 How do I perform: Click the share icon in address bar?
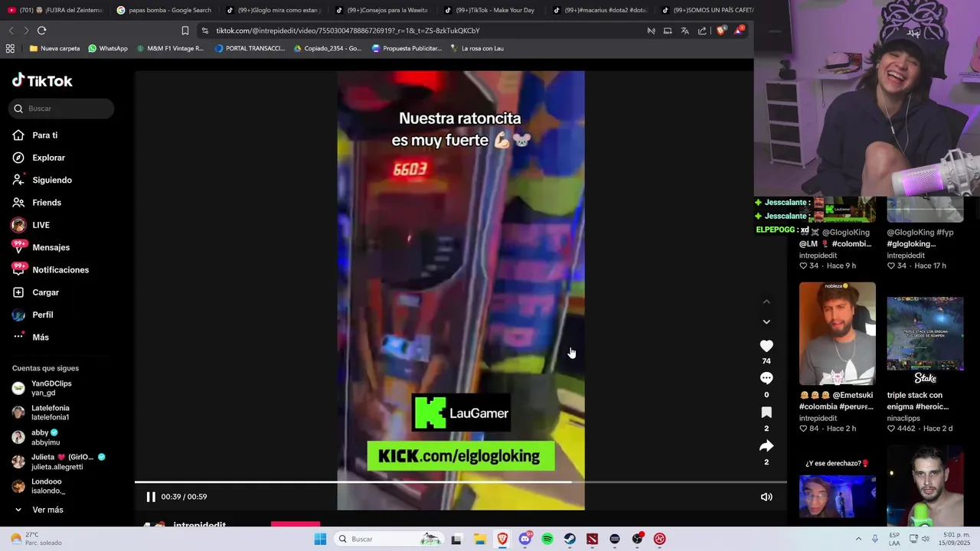[702, 31]
